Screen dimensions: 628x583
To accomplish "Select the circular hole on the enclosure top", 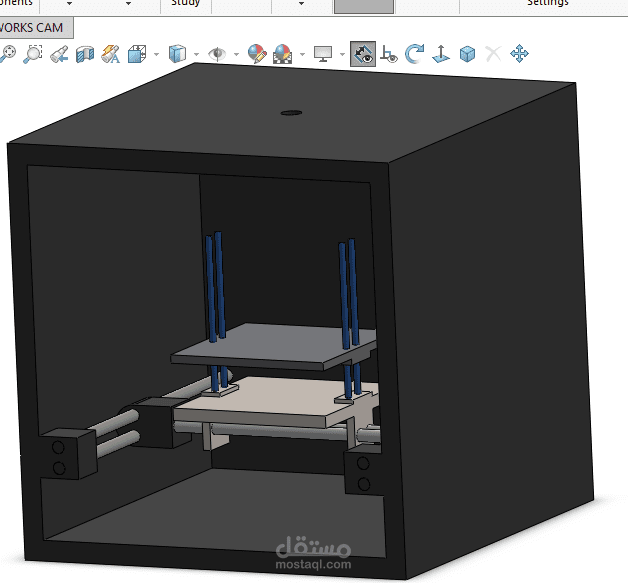I will (x=291, y=113).
